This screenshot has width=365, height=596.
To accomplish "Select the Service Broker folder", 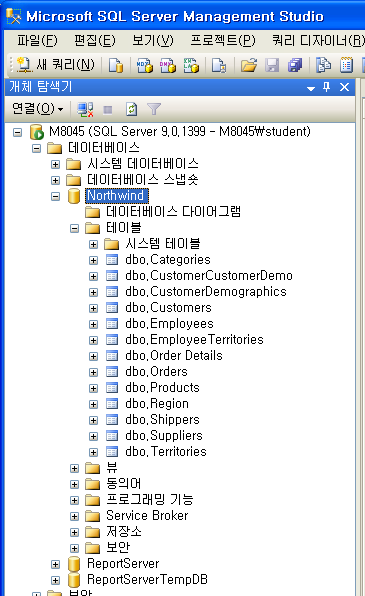I will [147, 515].
